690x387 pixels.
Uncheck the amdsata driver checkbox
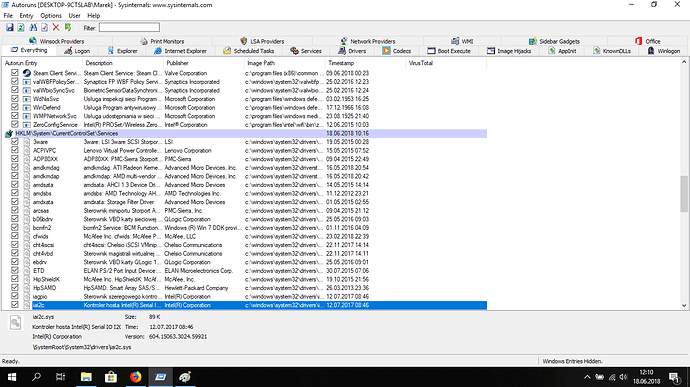click(15, 185)
